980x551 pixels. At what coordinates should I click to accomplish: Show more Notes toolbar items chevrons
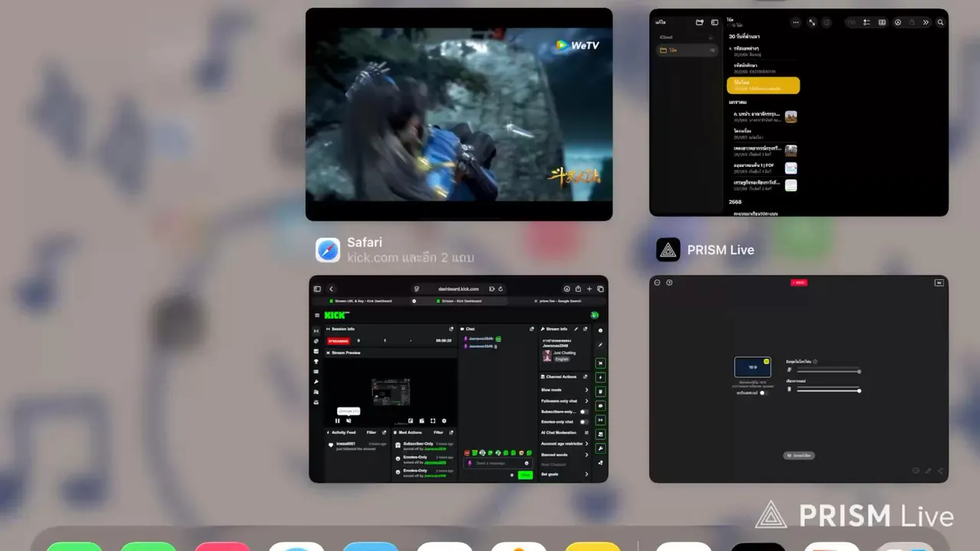coord(926,22)
